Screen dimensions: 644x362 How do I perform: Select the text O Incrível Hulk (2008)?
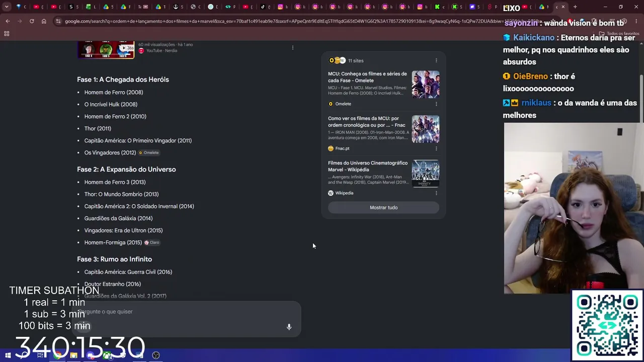(x=111, y=105)
